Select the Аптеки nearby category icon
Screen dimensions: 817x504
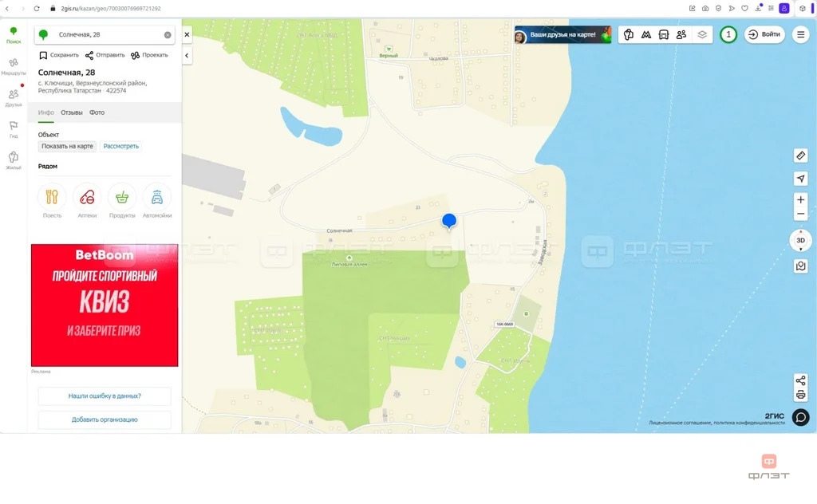click(87, 196)
